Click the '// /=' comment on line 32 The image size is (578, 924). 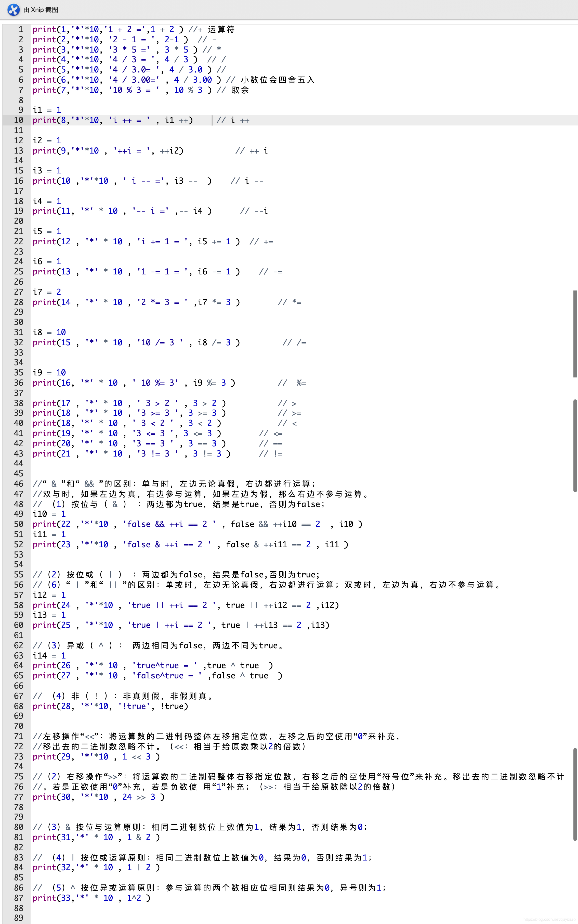coord(294,343)
